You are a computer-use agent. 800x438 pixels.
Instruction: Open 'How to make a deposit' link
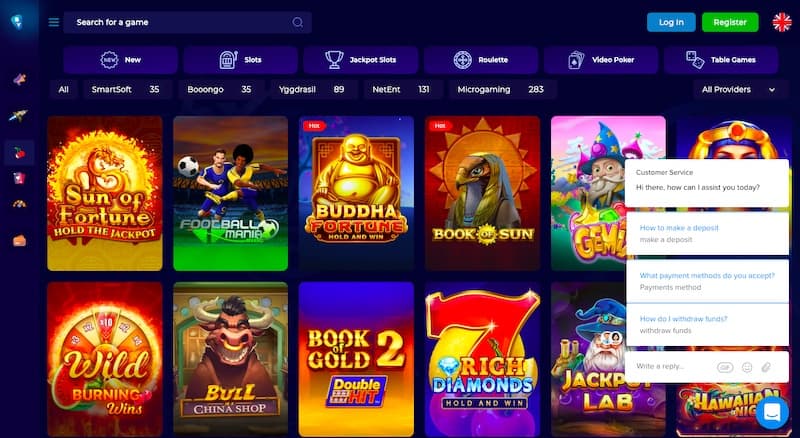(679, 228)
